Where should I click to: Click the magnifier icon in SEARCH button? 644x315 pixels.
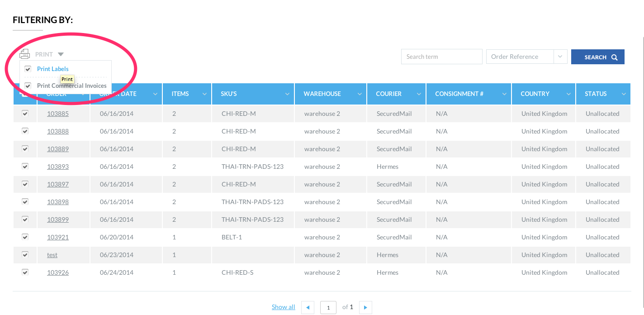[x=614, y=57]
